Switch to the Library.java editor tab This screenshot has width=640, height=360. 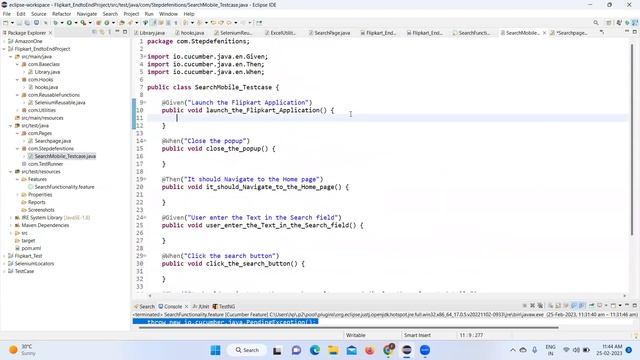[x=150, y=33]
